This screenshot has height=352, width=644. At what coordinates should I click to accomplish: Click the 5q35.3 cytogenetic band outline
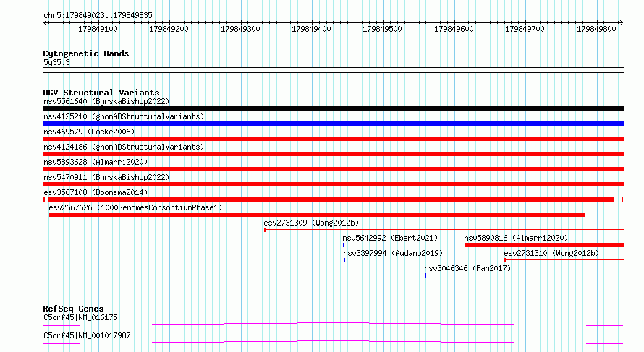333,70
